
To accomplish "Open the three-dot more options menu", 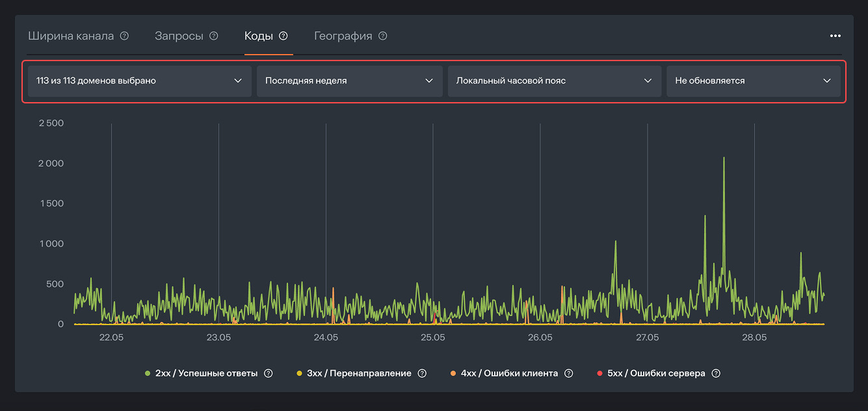I will 835,36.
